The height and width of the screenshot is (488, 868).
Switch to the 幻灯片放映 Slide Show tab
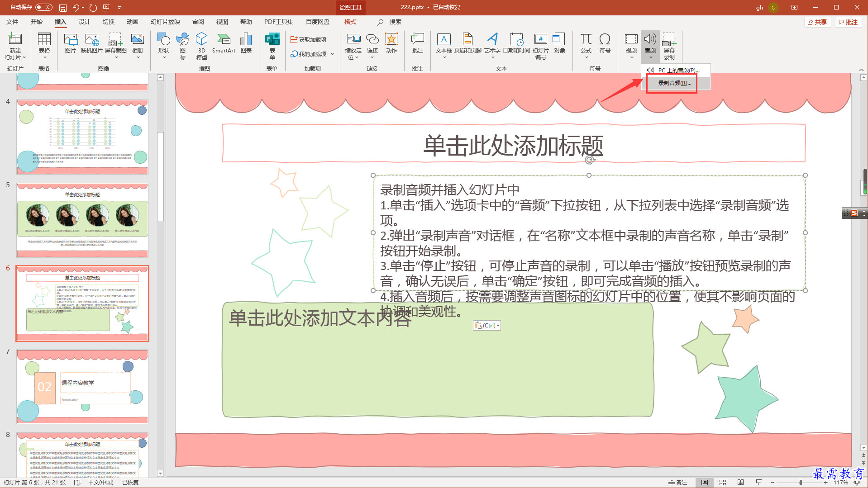tap(165, 22)
